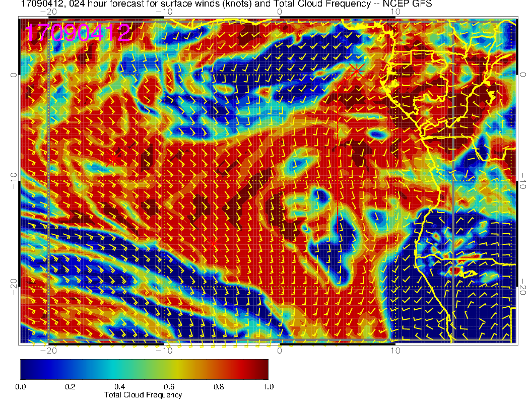Click the 1.0 value on the colorbar scale
This screenshot has height=411, width=532.
269,387
